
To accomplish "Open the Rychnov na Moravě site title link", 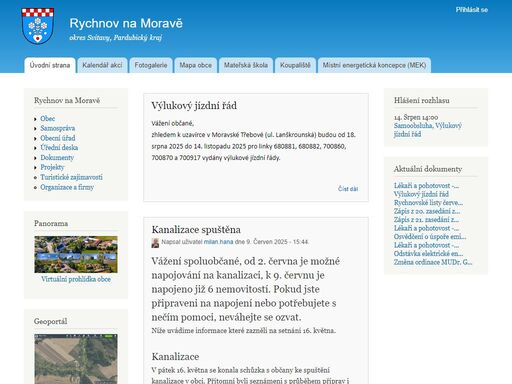I will 126,23.
